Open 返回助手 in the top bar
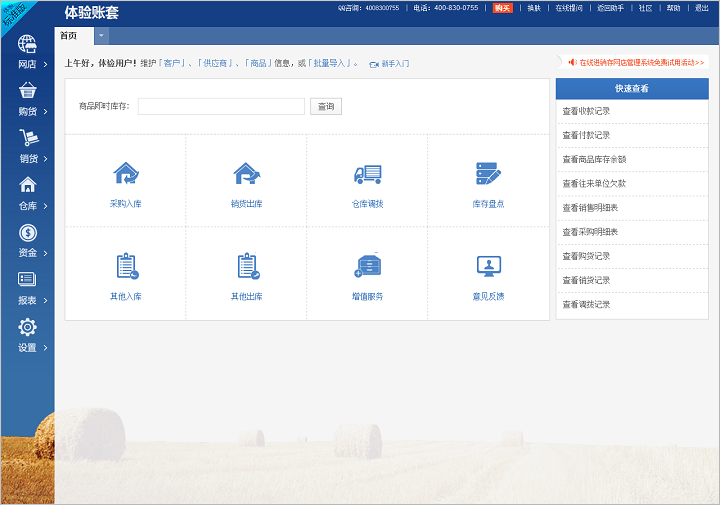The width and height of the screenshot is (720, 505). [610, 8]
